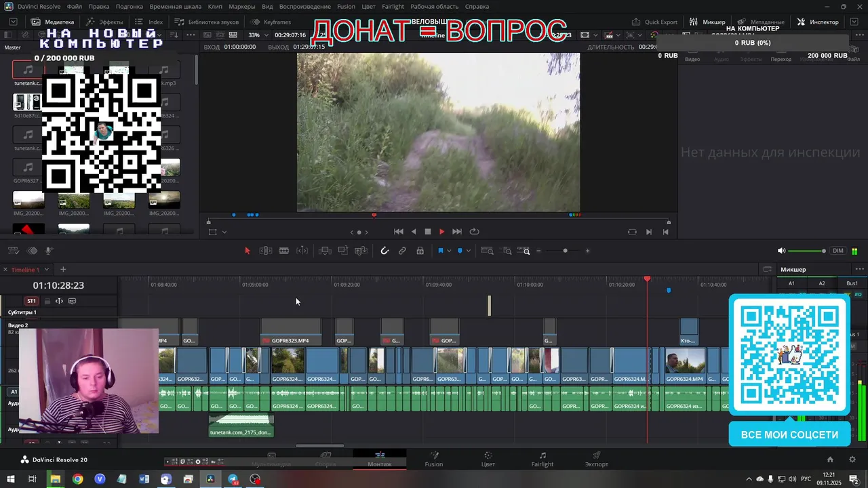Image resolution: width=868 pixels, height=488 pixels.
Task: Switch to the Экспорт page
Action: (597, 460)
